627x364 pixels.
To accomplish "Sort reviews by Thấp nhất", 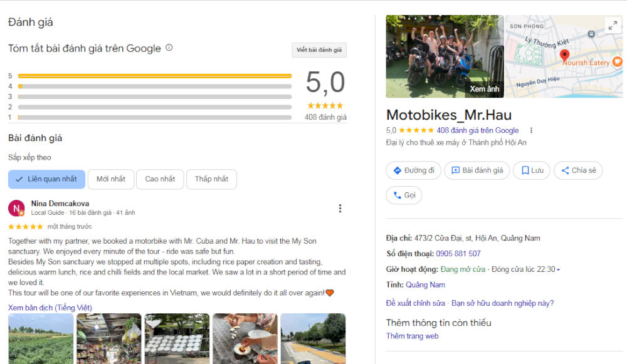I will pyautogui.click(x=211, y=179).
